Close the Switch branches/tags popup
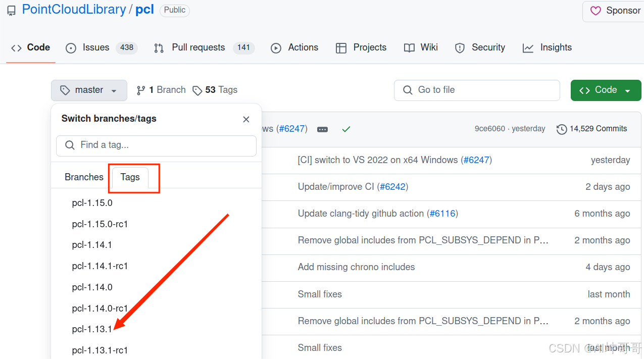644x359 pixels. 246,119
